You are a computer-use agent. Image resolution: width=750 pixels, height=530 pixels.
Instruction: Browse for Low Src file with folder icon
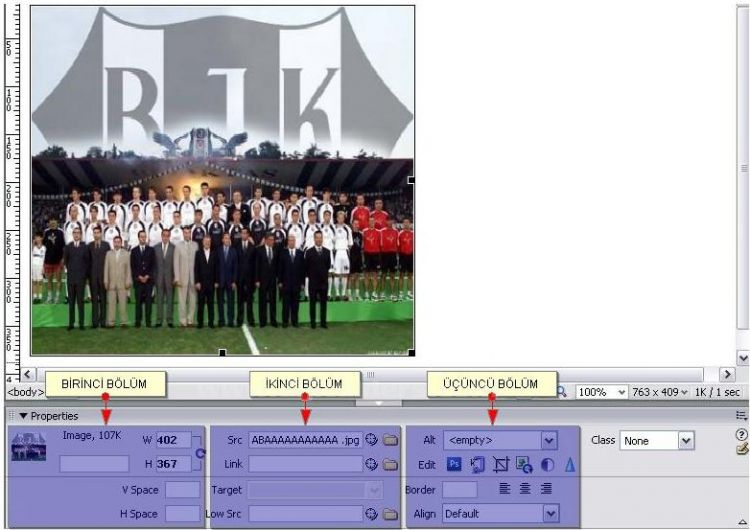click(390, 514)
